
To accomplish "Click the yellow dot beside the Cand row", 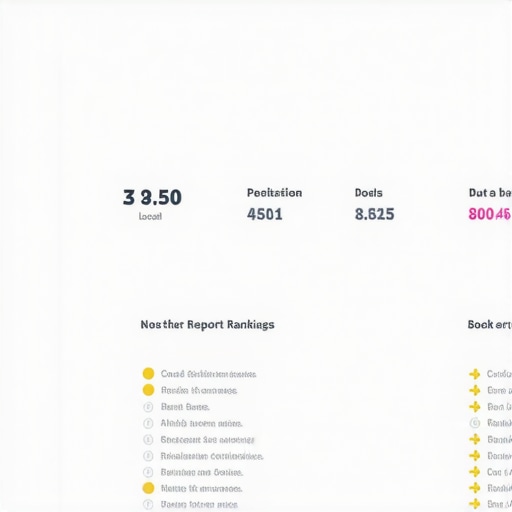I will click(148, 374).
